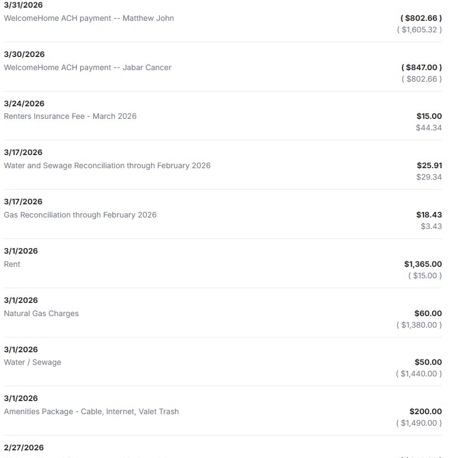Select the Jabar Cancer ACH payment entry
The image size is (476, 458).
[x=88, y=67]
